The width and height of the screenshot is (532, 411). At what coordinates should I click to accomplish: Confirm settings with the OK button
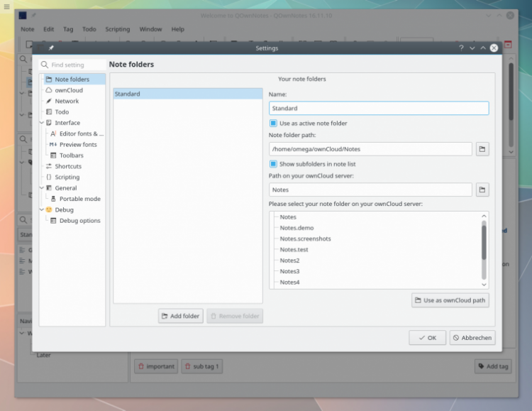coord(427,338)
